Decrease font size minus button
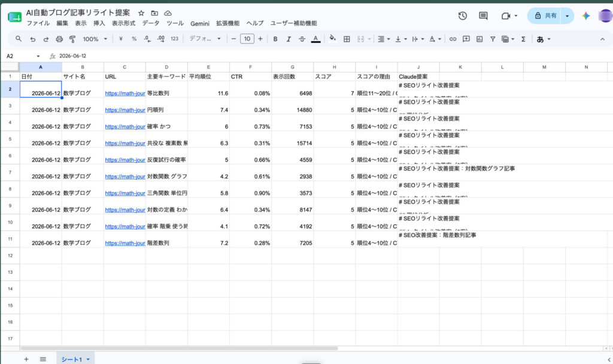 (233, 39)
